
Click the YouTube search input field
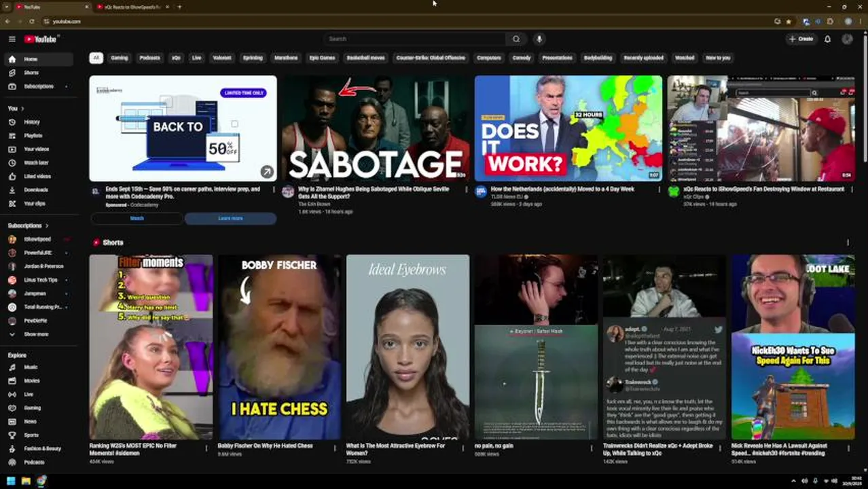[x=414, y=39]
